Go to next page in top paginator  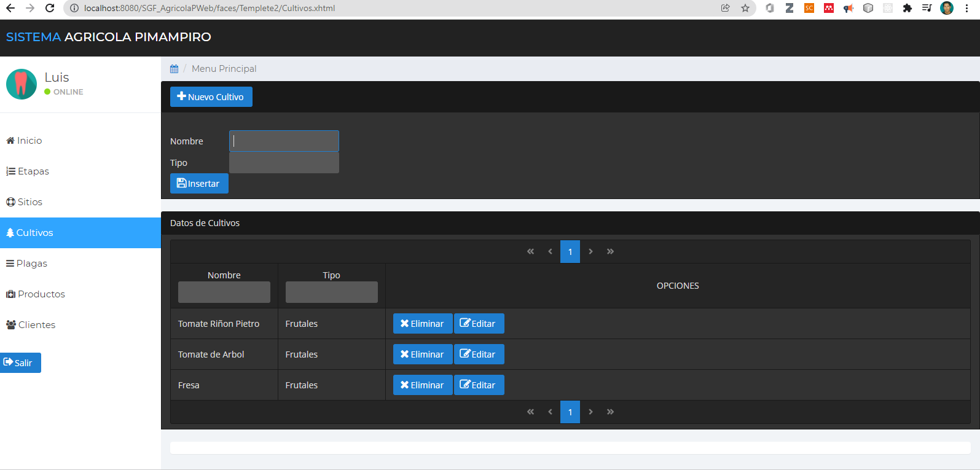point(590,251)
